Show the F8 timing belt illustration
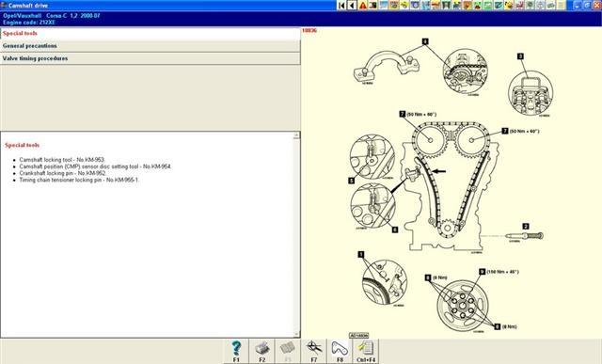Viewport: 602px width, 364px height. (340, 352)
